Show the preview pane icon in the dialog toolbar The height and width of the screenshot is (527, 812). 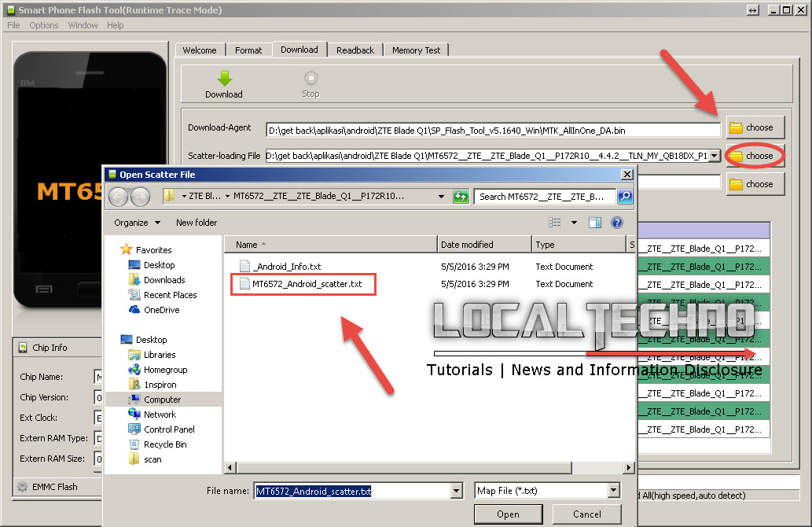[x=594, y=222]
